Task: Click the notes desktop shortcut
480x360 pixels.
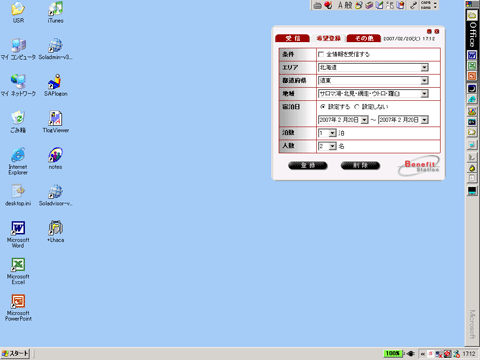Action: coord(55,158)
